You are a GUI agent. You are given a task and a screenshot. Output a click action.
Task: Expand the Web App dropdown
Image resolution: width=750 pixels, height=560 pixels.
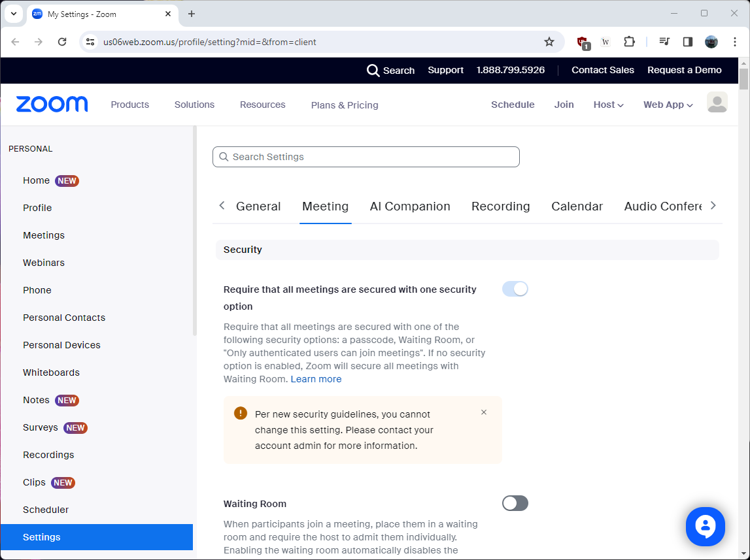pyautogui.click(x=668, y=105)
